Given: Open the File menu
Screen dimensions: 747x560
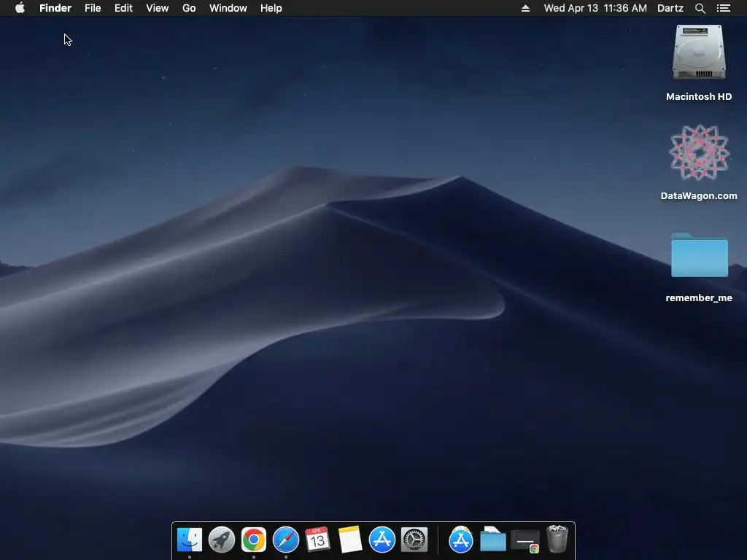Looking at the screenshot, I should [93, 8].
